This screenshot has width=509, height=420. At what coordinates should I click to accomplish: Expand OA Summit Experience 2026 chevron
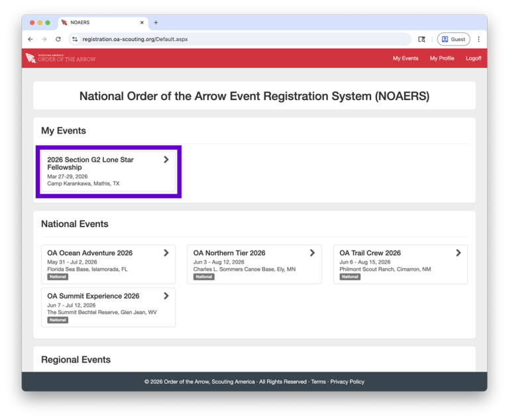click(166, 296)
